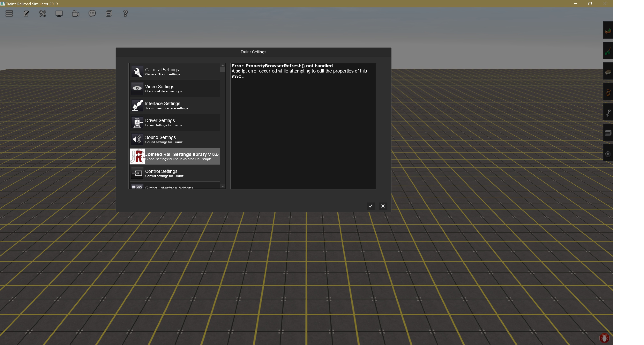Open the Track laying tools tab
The height and width of the screenshot is (345, 644).
(x=608, y=92)
